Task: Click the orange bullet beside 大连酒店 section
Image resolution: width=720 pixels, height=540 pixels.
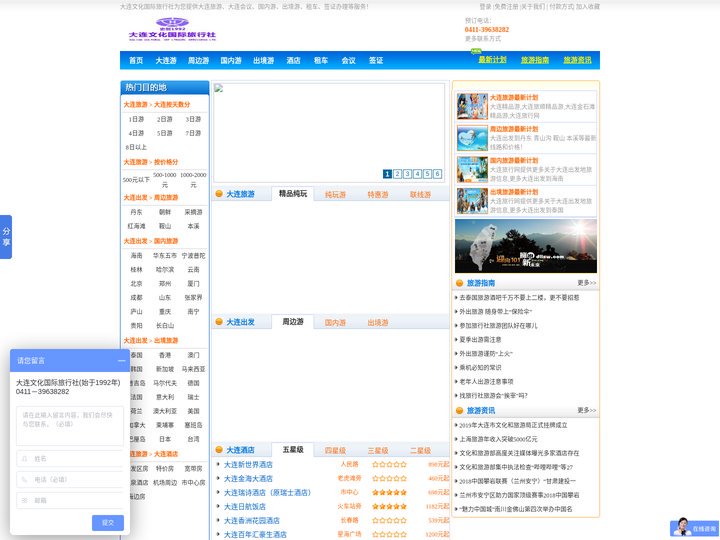Action: pos(219,450)
